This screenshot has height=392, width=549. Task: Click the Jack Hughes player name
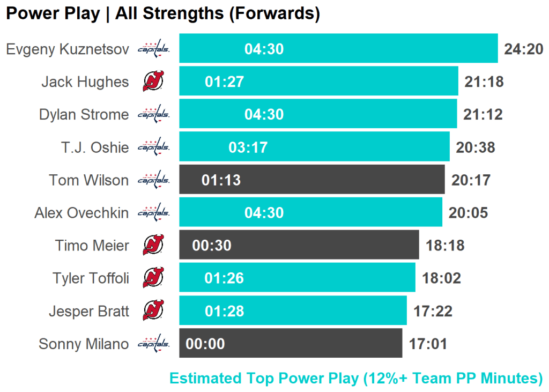point(85,82)
